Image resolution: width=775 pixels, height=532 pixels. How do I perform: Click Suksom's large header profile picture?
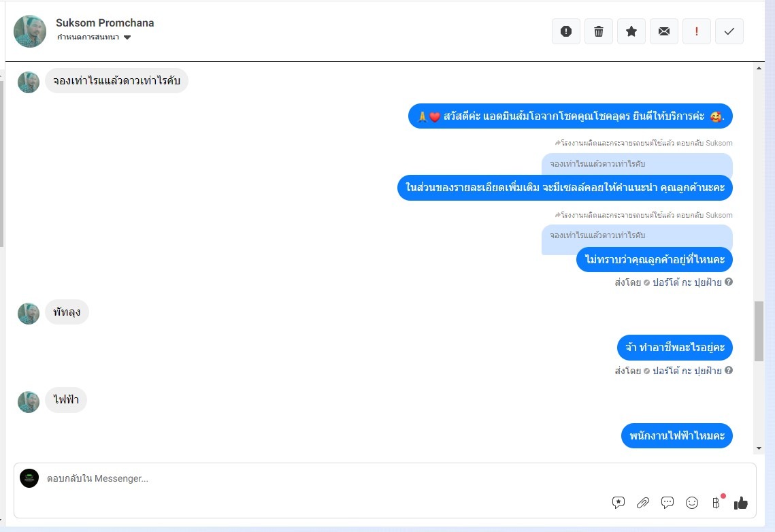click(x=30, y=31)
